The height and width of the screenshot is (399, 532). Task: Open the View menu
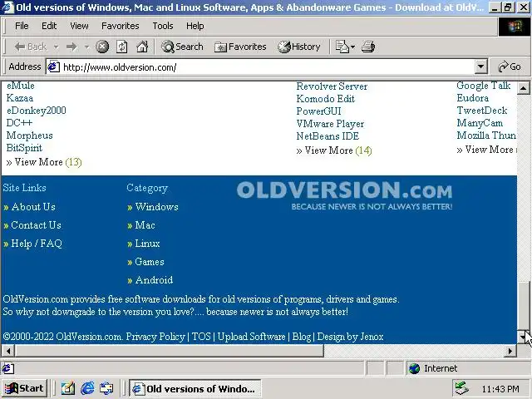coord(79,26)
